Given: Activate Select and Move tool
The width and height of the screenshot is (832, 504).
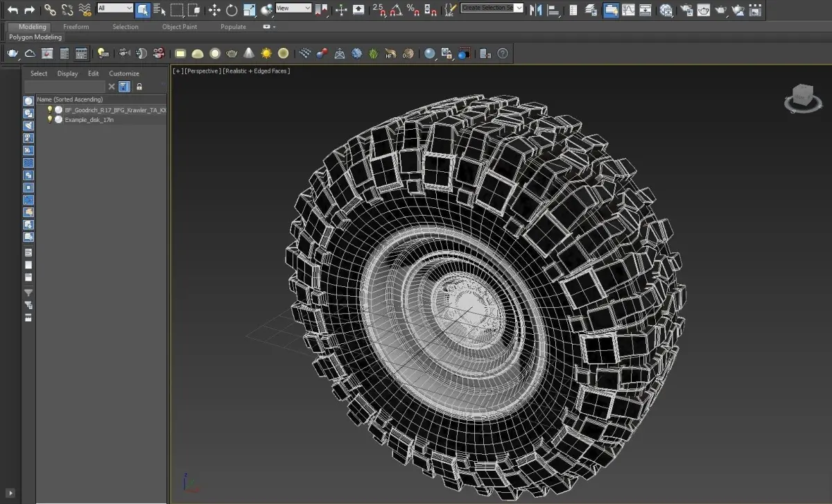Looking at the screenshot, I should (214, 10).
